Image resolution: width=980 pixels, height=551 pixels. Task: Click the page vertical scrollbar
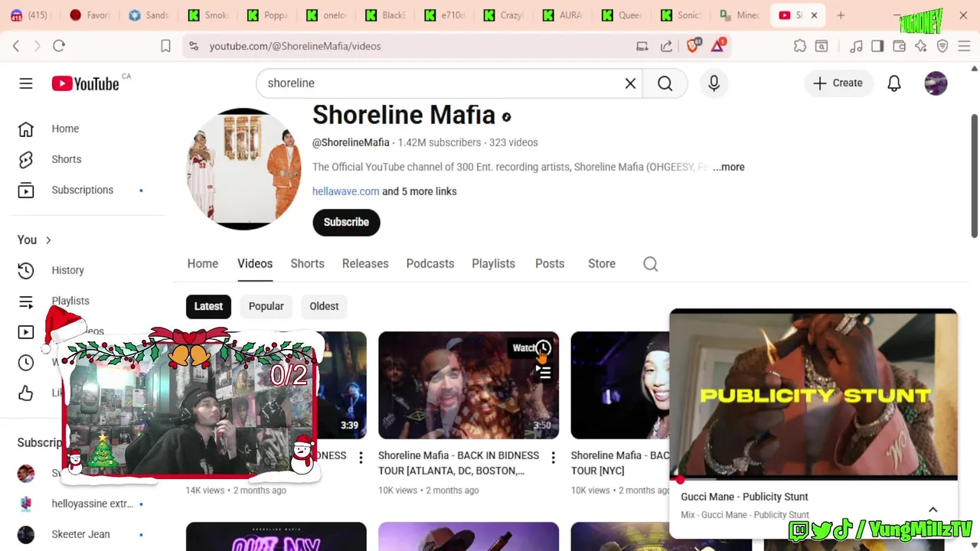(x=974, y=176)
